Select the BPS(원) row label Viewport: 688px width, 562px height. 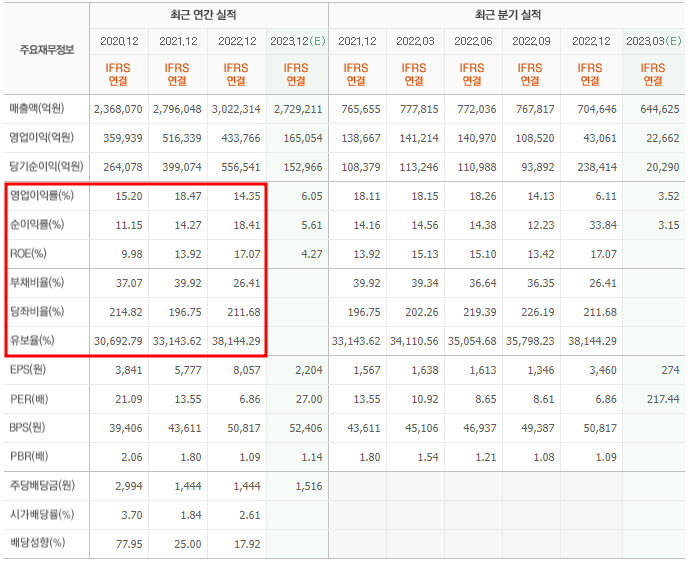28,427
